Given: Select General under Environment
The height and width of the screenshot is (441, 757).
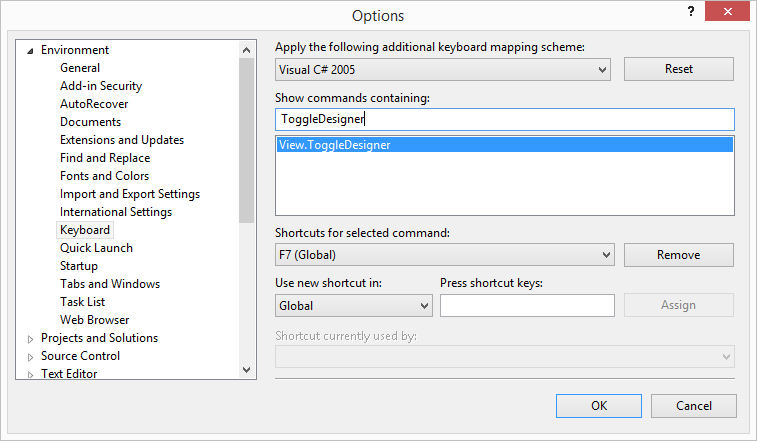Looking at the screenshot, I should (80, 68).
